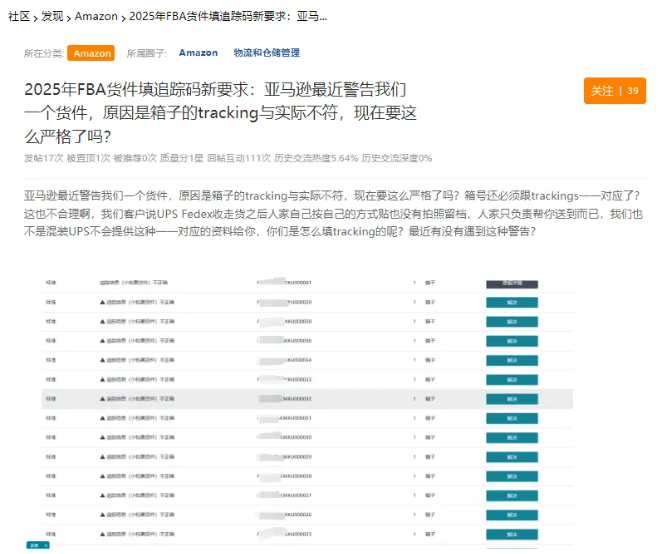Click 解决 for the row ending 000033
This screenshot has height=554, width=659.
pyautogui.click(x=512, y=380)
